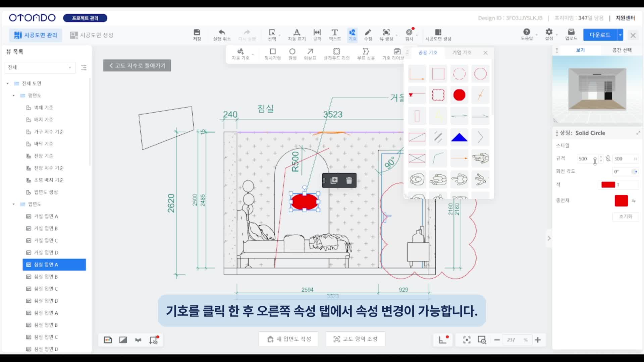Pick the solid red circle symbol

point(459,95)
